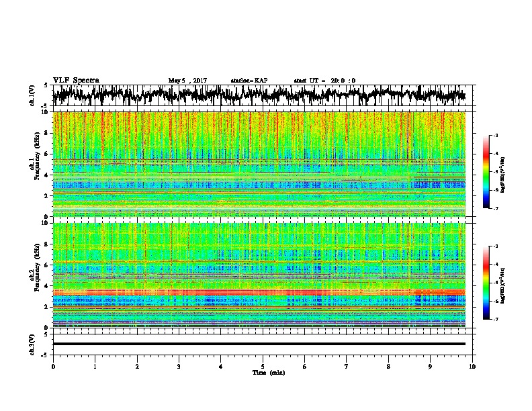Click the ch.1 "Frequency (kHz)" axis label

[x=37, y=156]
